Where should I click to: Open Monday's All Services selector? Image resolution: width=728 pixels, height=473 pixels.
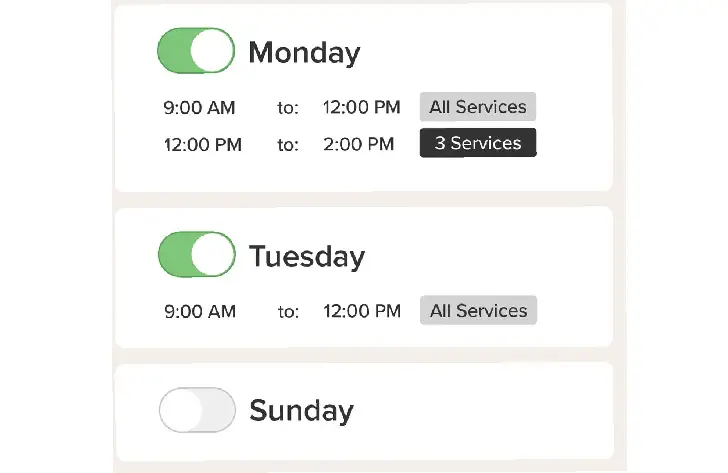[478, 107]
